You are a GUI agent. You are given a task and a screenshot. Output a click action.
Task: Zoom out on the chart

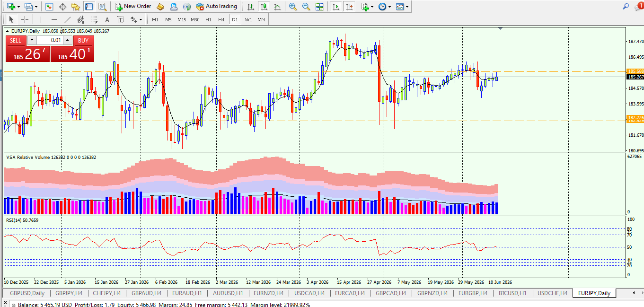(x=306, y=6)
